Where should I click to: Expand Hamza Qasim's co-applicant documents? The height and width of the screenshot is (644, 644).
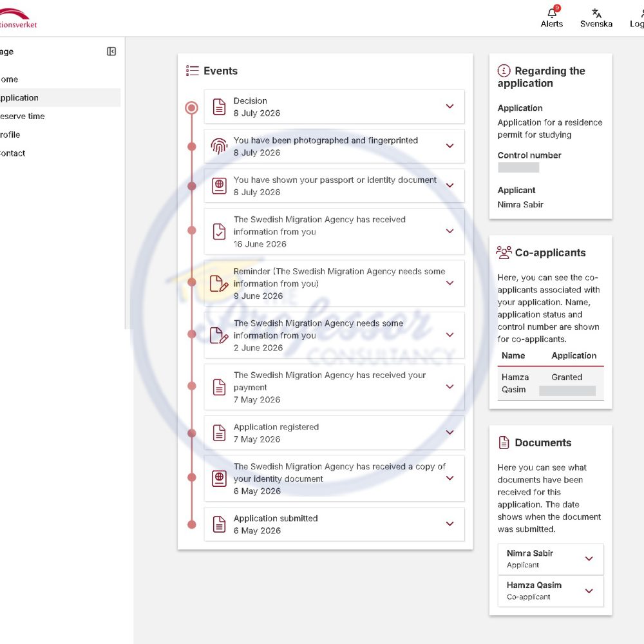point(589,591)
